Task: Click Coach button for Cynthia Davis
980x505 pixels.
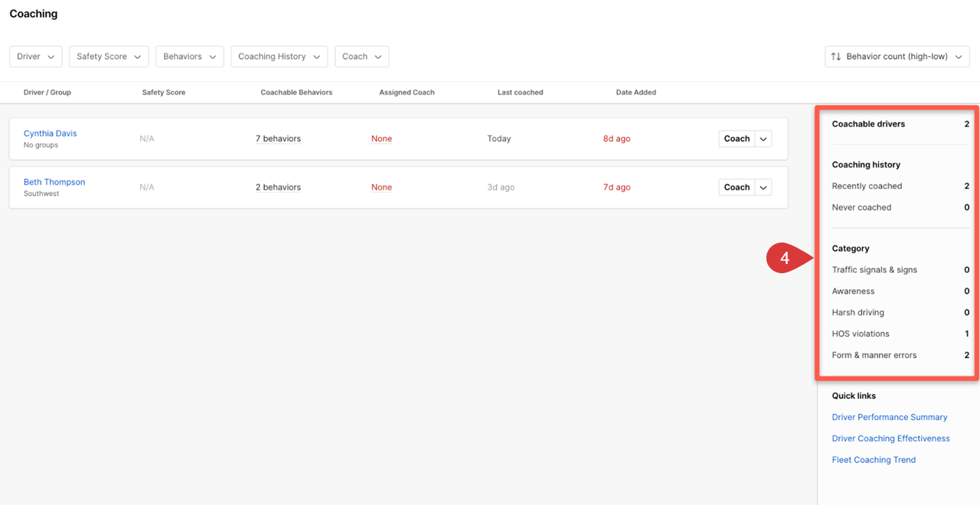Action: (x=737, y=138)
